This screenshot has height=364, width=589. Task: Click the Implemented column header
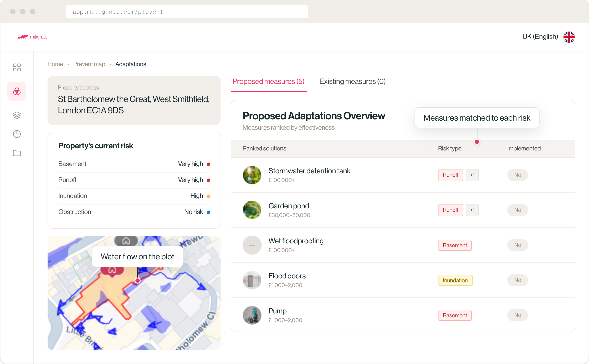524,148
